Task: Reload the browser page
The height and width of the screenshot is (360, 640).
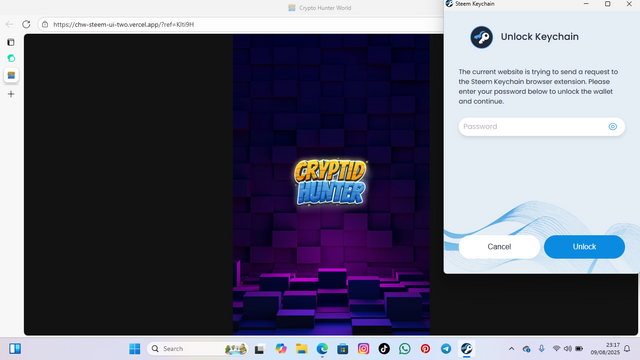Action: tap(26, 24)
